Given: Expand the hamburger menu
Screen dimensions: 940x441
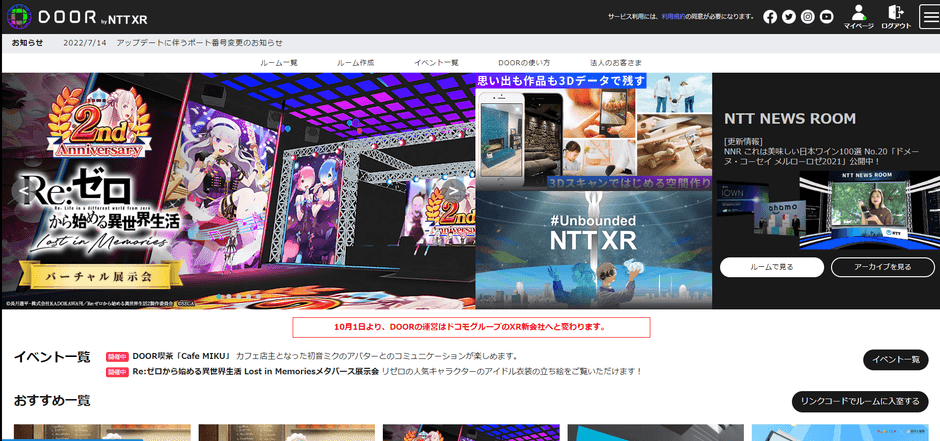Looking at the screenshot, I should click(930, 17).
